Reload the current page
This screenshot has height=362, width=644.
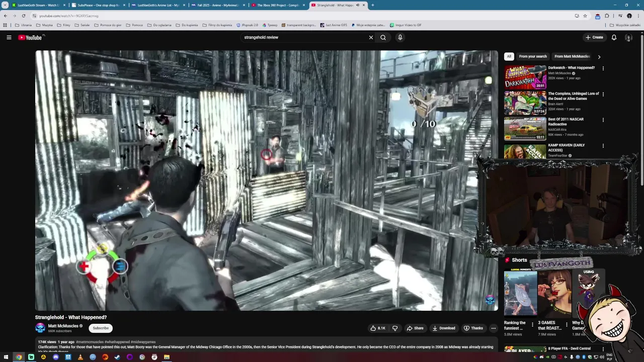pos(24,16)
